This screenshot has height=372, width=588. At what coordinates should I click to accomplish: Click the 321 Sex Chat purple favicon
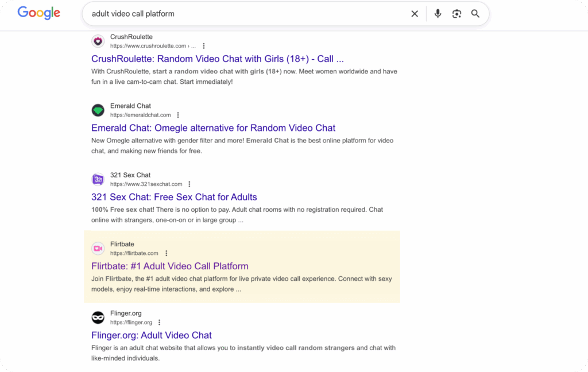[x=98, y=179]
